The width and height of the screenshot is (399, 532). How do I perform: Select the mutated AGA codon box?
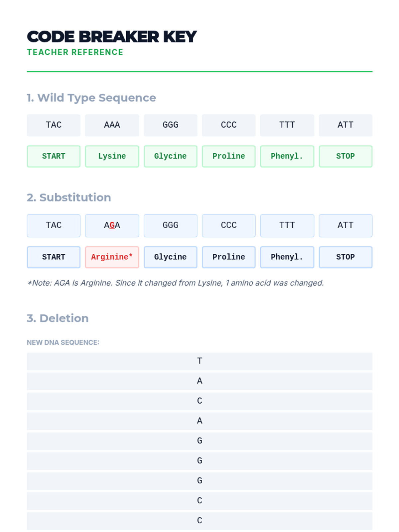click(x=112, y=225)
